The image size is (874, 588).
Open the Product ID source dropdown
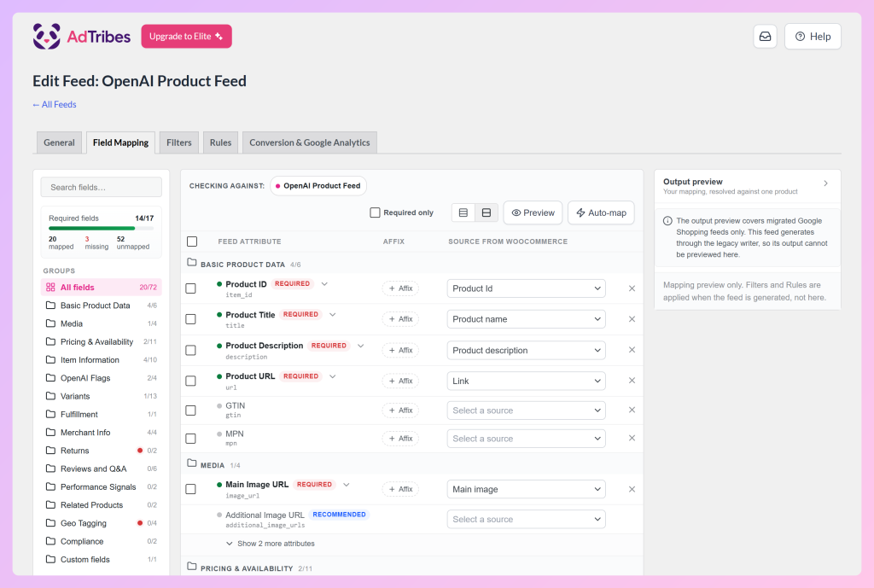(x=526, y=288)
